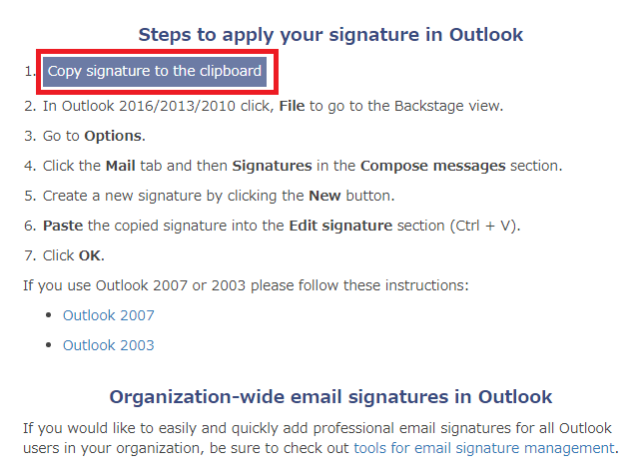This screenshot has height=475, width=640.
Task: Follow the tools for email signature management link
Action: point(483,448)
